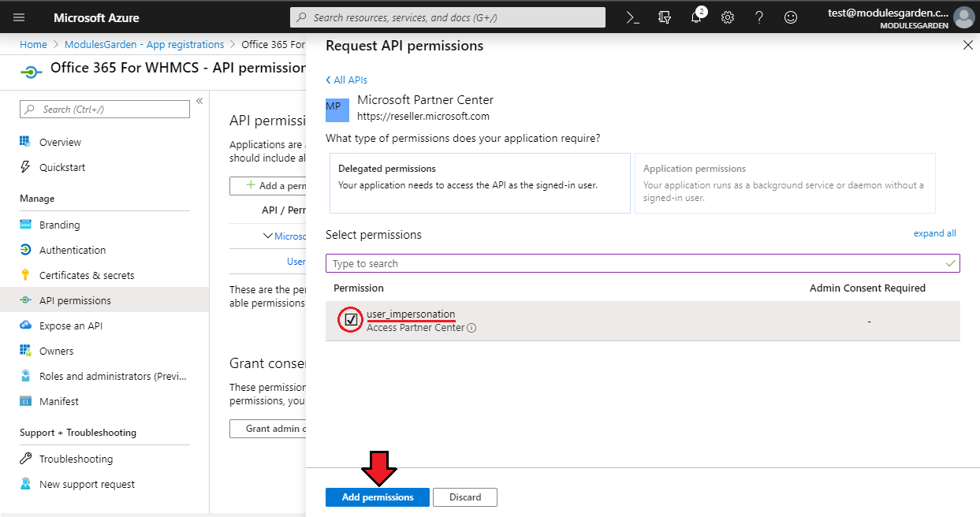Click the Quickstart lightning icon

pos(25,167)
